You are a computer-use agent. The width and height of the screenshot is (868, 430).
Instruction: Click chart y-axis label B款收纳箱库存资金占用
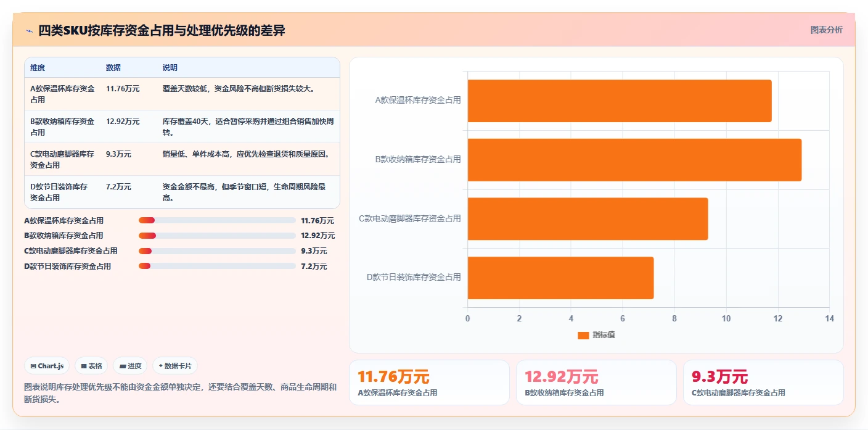pos(418,159)
